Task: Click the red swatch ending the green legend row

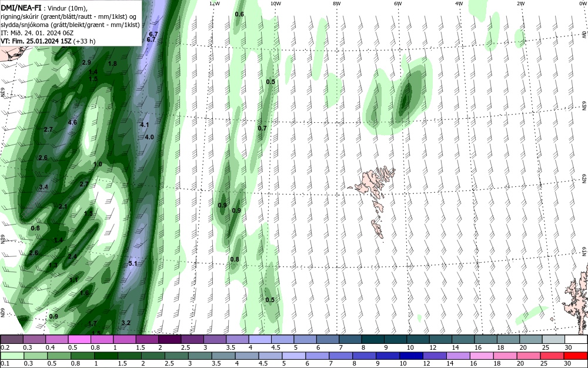Action: coord(575,356)
